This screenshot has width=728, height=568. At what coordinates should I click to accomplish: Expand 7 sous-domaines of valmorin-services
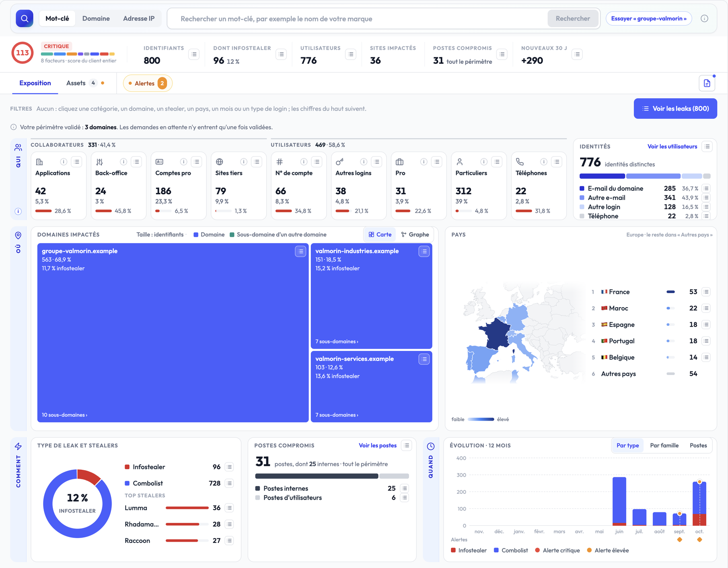tap(337, 415)
